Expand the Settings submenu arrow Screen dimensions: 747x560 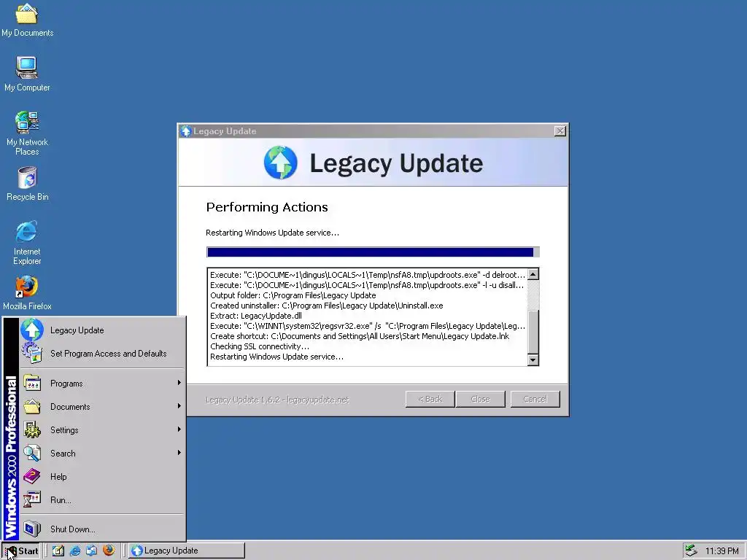click(x=179, y=429)
